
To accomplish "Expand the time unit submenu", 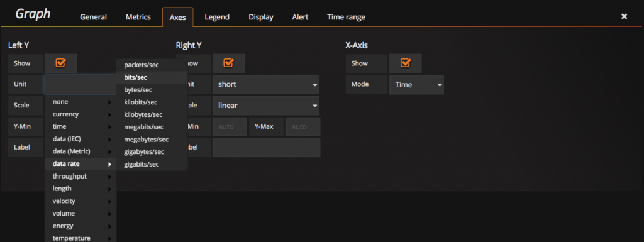I will (80, 127).
